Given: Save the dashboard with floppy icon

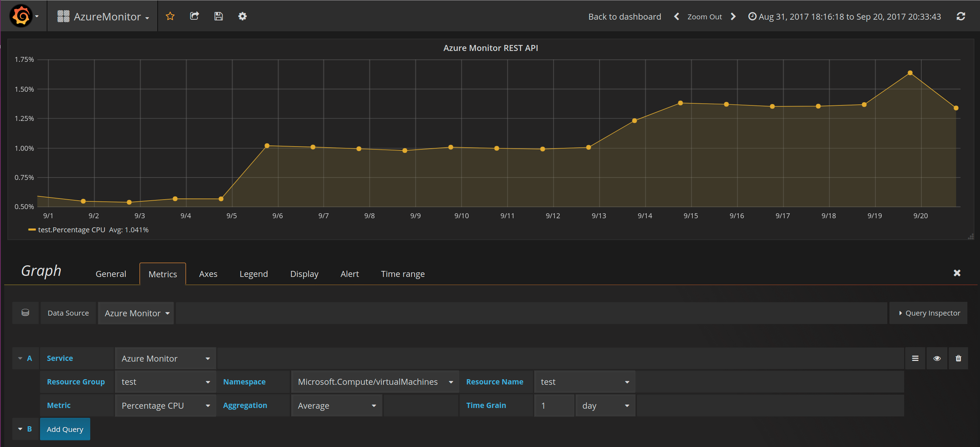Looking at the screenshot, I should click(x=218, y=16).
